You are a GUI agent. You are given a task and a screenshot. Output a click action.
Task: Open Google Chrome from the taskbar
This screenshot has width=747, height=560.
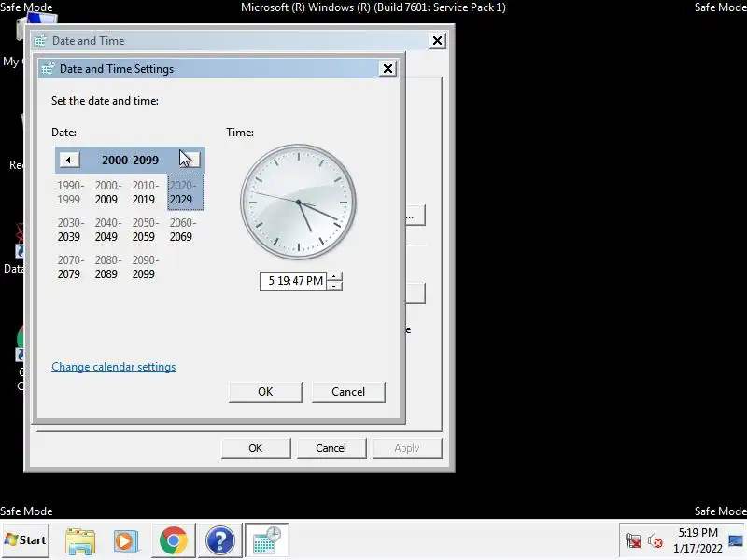click(x=174, y=540)
